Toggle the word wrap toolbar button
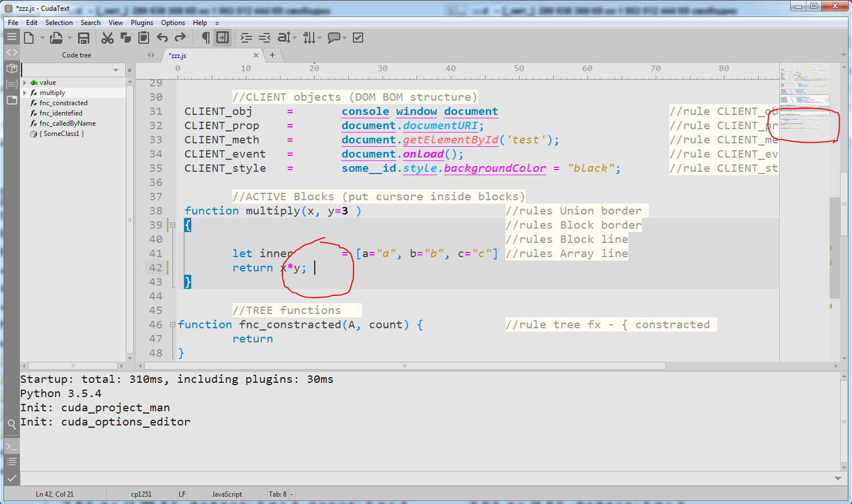Screen dimensions: 852x504 click(223, 38)
